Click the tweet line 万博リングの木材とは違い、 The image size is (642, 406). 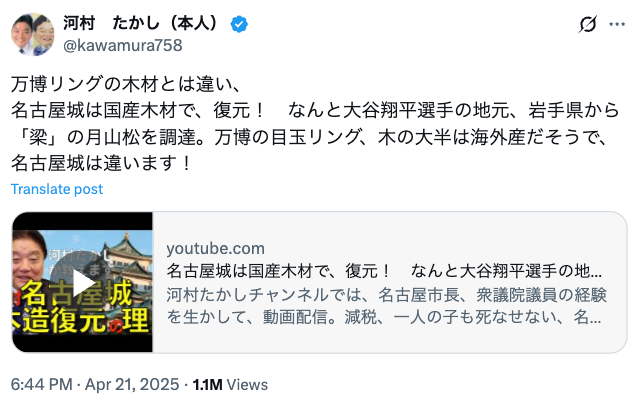125,84
